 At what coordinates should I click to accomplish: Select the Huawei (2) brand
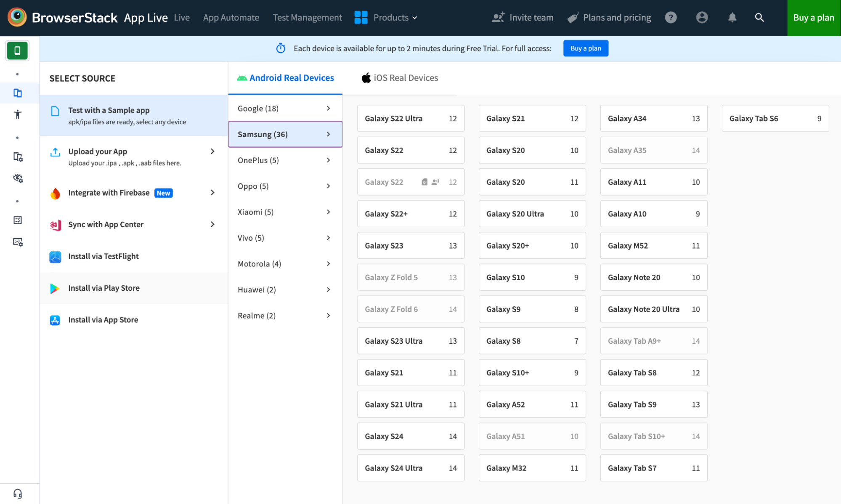285,289
